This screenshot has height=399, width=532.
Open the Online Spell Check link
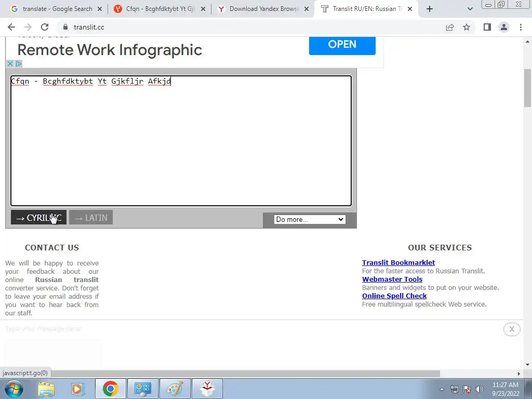point(394,296)
